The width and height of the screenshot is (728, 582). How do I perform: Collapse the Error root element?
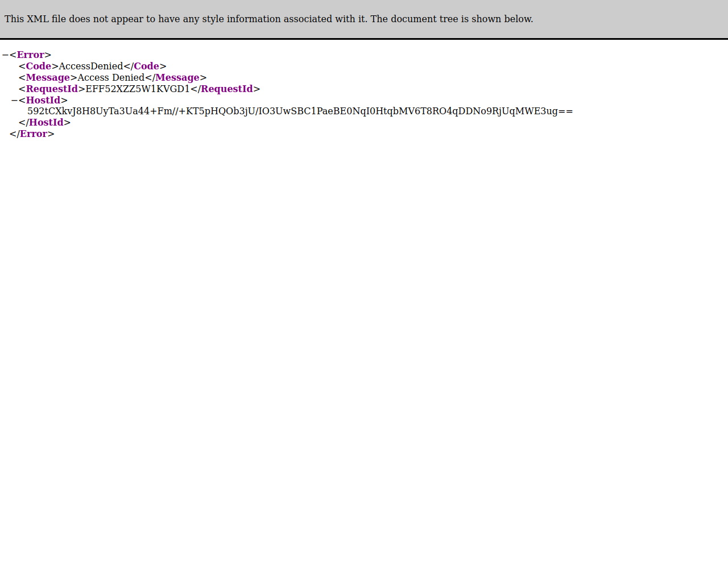(x=5, y=55)
